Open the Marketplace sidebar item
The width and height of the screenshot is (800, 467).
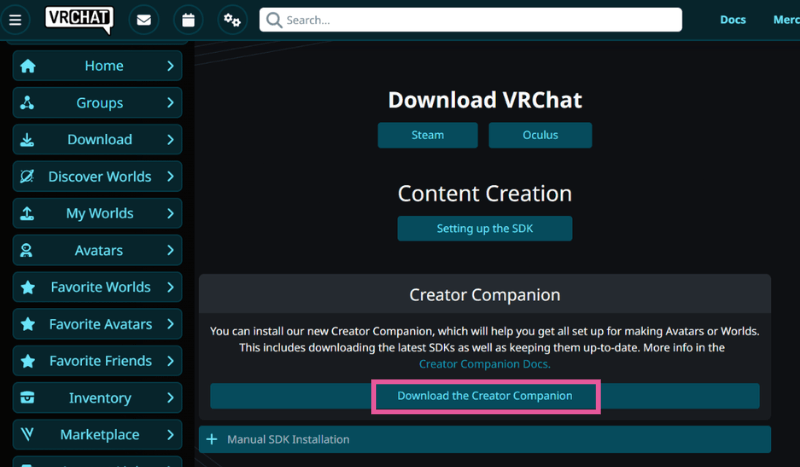tap(97, 434)
